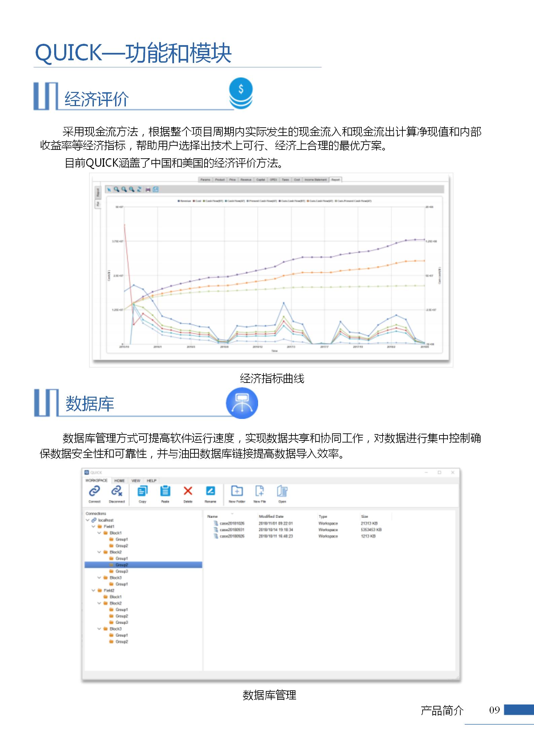Open the HELP ribbon tab
534x756 pixels.
(151, 481)
